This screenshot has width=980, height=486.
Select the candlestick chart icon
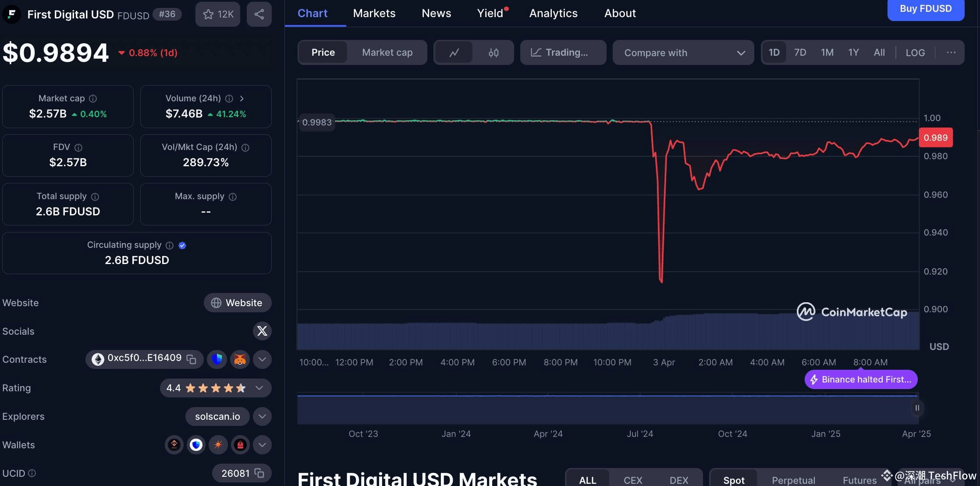pos(494,52)
